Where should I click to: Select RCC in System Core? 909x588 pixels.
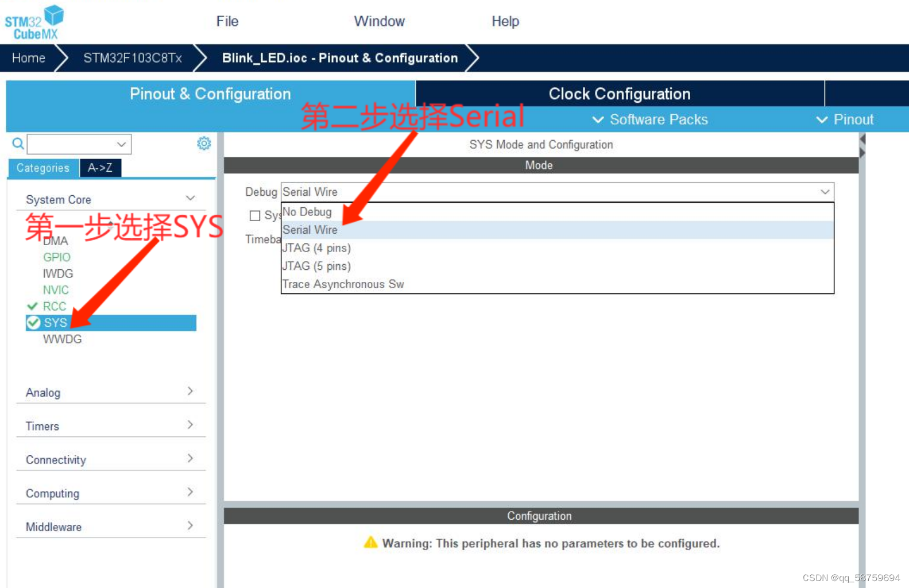click(55, 306)
